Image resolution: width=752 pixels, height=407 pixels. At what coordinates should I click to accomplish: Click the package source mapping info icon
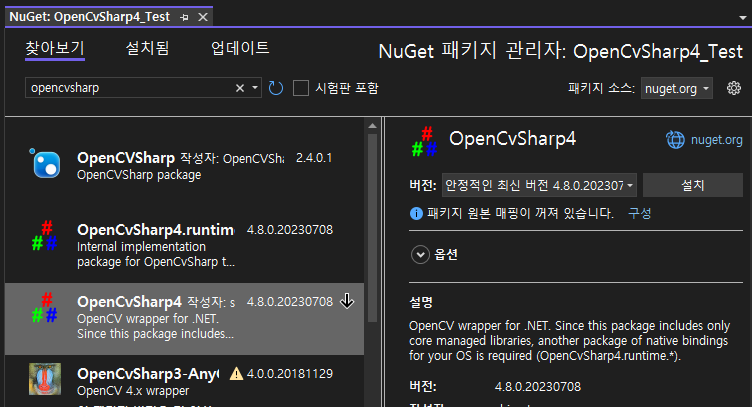416,213
